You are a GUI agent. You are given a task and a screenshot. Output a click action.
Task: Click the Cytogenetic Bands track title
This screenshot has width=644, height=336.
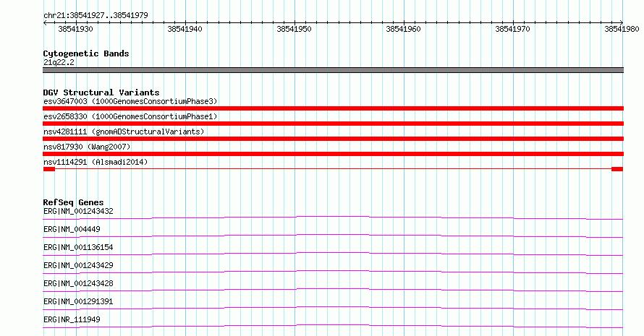(x=86, y=53)
